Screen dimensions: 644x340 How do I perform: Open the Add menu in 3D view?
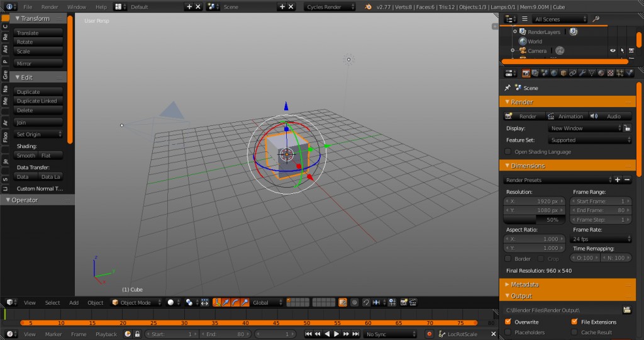74,303
